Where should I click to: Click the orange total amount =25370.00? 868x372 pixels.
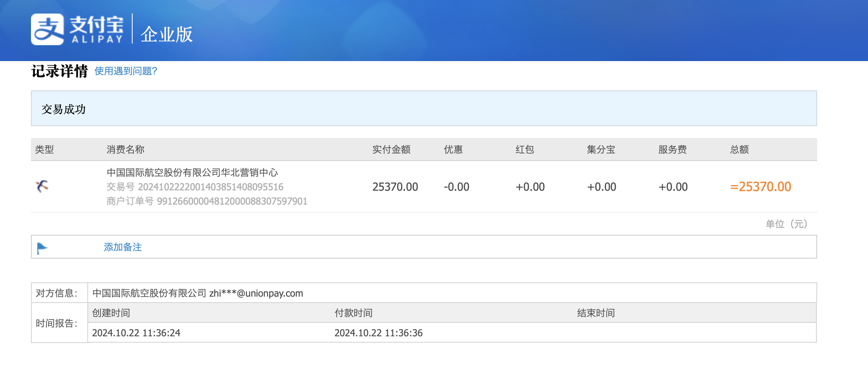[760, 187]
